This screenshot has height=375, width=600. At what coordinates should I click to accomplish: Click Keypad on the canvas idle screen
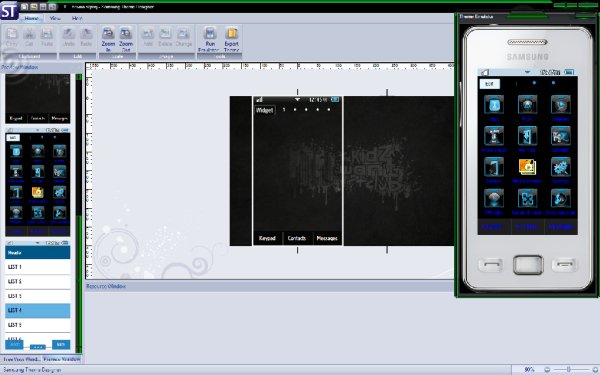(x=267, y=238)
